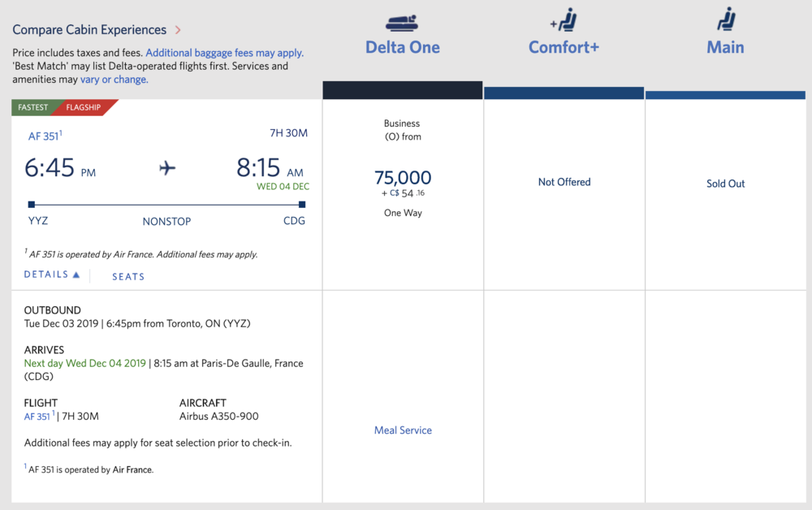Click the YYZ origin marker on route line
This screenshot has height=510, width=812.
coord(31,205)
